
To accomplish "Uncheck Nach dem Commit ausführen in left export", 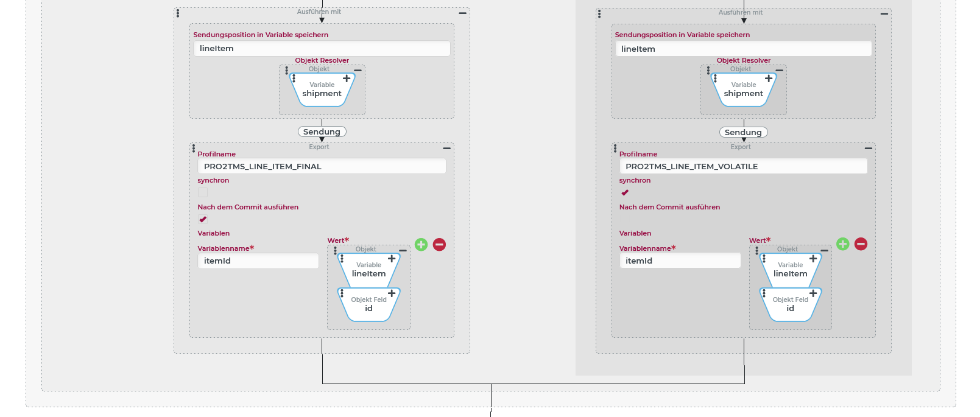I will (x=203, y=219).
